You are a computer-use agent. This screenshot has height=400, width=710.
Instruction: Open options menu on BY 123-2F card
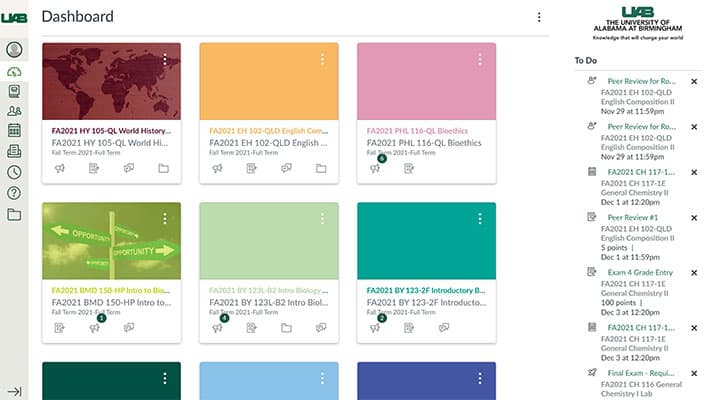coord(480,219)
